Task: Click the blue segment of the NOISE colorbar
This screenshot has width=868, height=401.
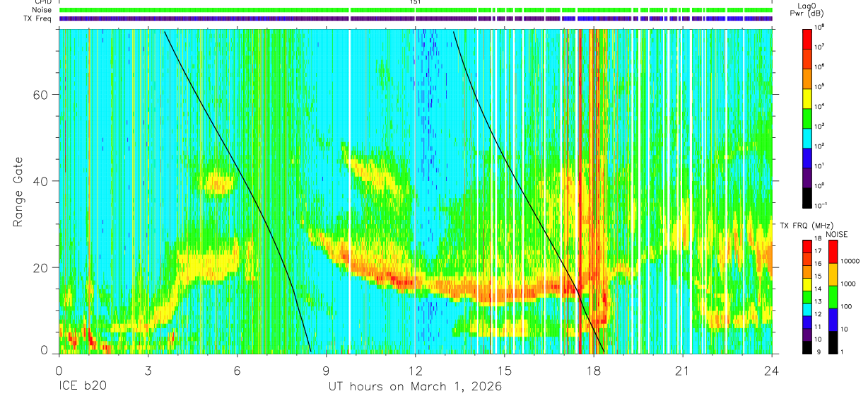Action: tap(833, 320)
